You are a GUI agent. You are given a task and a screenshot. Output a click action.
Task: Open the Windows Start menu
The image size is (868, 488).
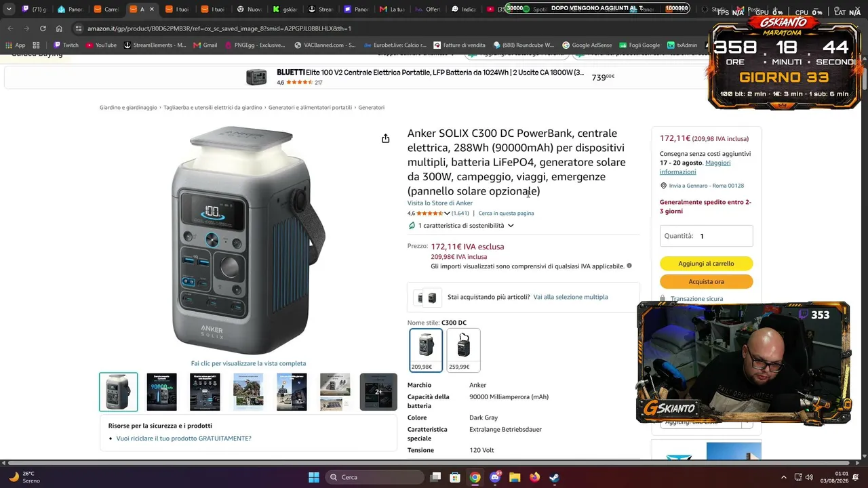(x=314, y=477)
